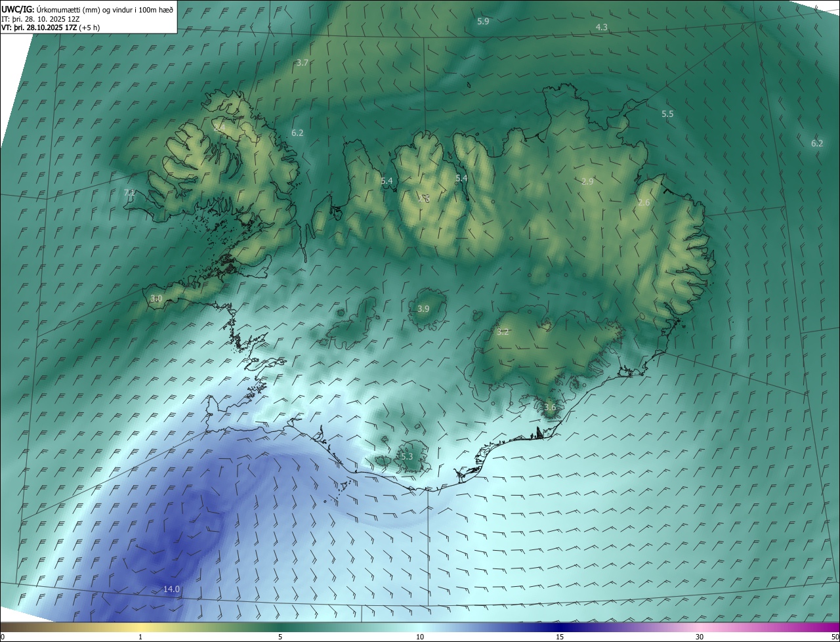Click the 50 tick on the color scale
This screenshot has height=642, width=840.
click(x=835, y=637)
